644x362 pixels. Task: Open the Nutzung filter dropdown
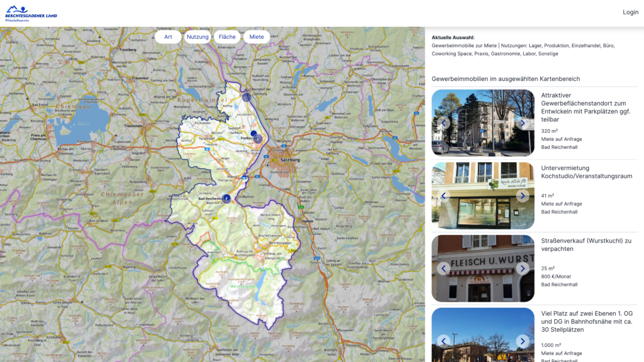pos(197,37)
